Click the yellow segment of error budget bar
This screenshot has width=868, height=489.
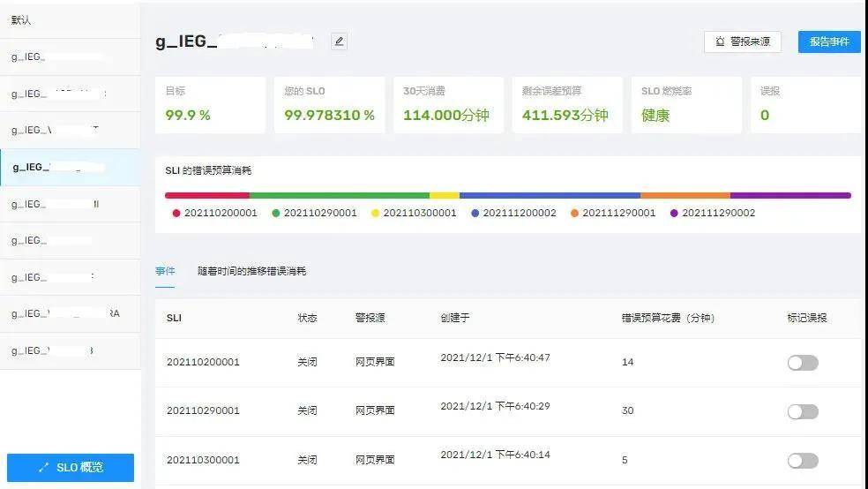coord(445,195)
